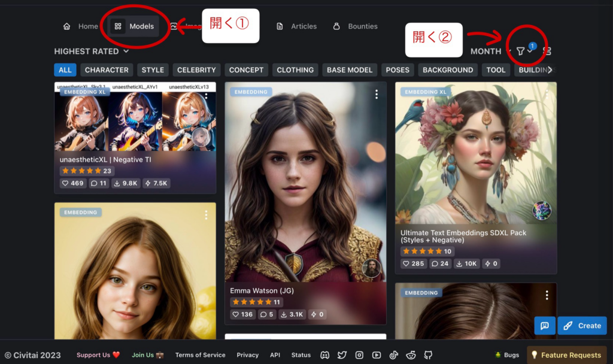The width and height of the screenshot is (613, 364).
Task: Click the blue Create button
Action: click(x=582, y=326)
